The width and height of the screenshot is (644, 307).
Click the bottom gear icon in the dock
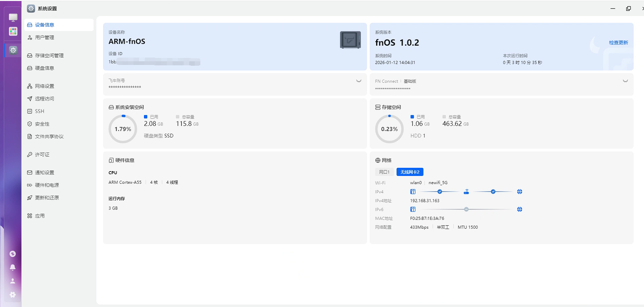13,295
